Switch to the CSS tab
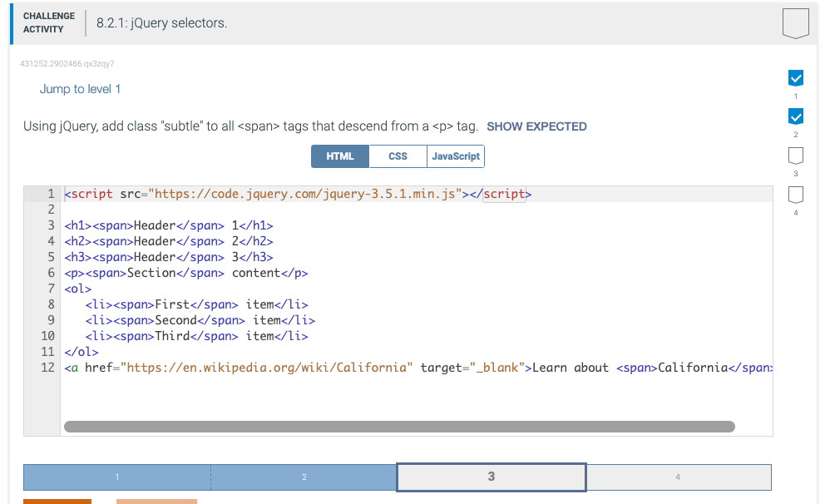 point(398,156)
